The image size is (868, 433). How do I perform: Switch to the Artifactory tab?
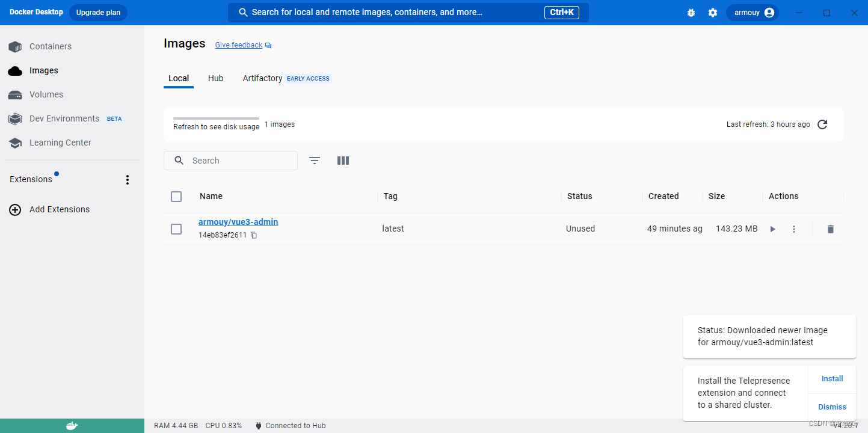click(x=262, y=79)
